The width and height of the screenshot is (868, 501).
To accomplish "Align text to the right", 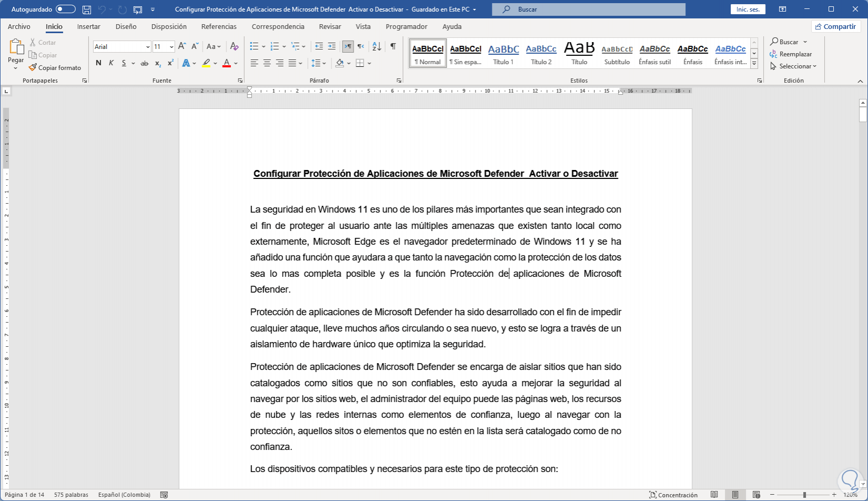I will [279, 63].
